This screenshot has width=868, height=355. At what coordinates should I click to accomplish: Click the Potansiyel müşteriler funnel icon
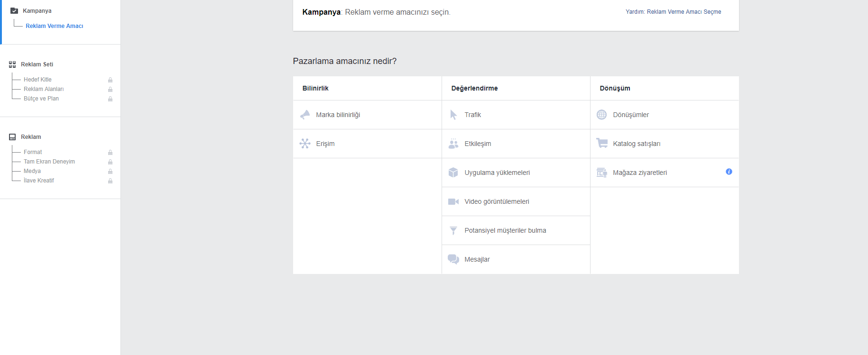pos(453,230)
